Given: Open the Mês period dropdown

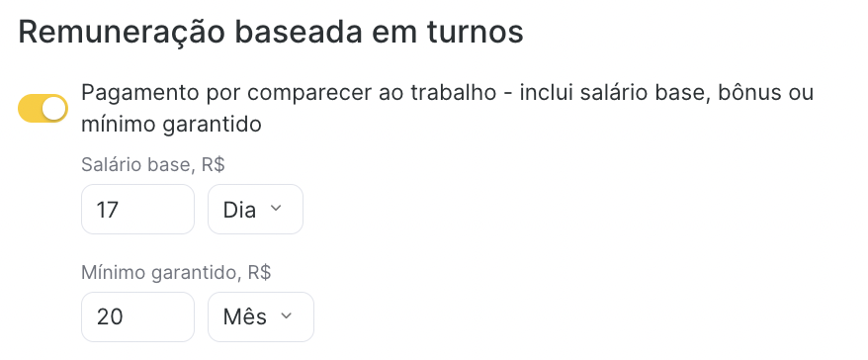Looking at the screenshot, I should (261, 316).
